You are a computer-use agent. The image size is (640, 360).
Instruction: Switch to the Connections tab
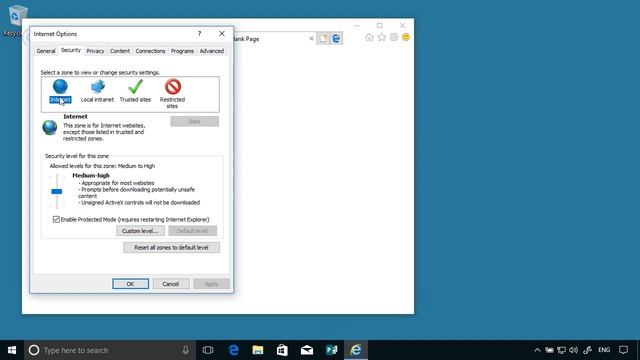click(150, 51)
